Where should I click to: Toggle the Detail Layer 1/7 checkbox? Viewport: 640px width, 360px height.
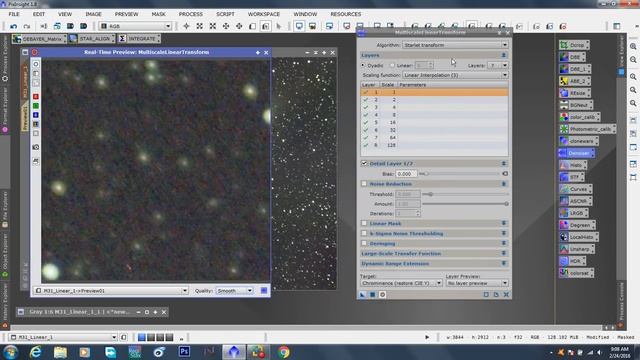[364, 163]
